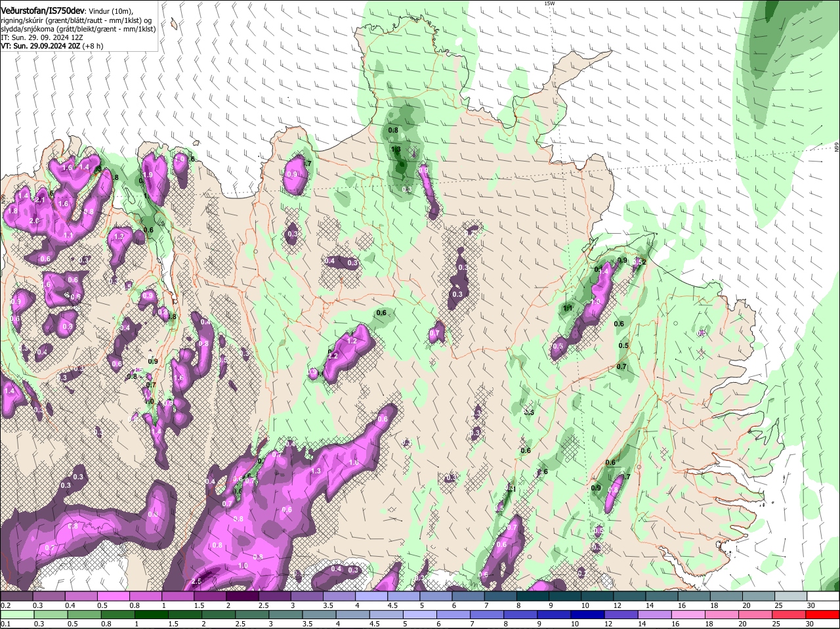Click the 0.1 label on the rain scale
The height and width of the screenshot is (629, 840).
5,624
